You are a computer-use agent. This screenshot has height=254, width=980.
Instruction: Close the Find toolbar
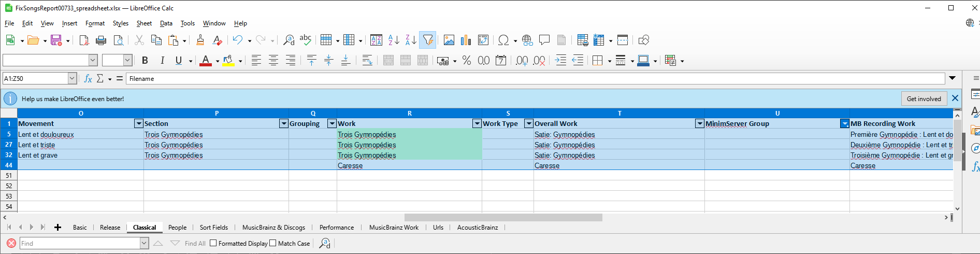click(x=11, y=243)
